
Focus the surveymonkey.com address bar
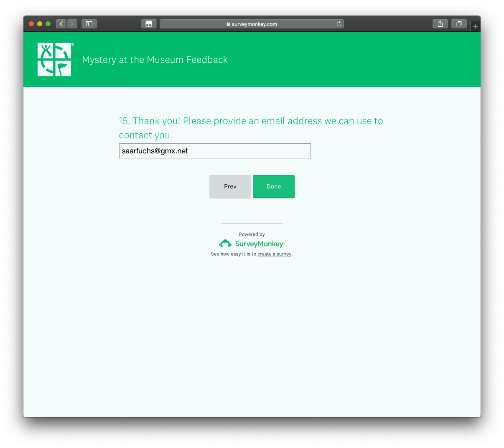pyautogui.click(x=252, y=24)
